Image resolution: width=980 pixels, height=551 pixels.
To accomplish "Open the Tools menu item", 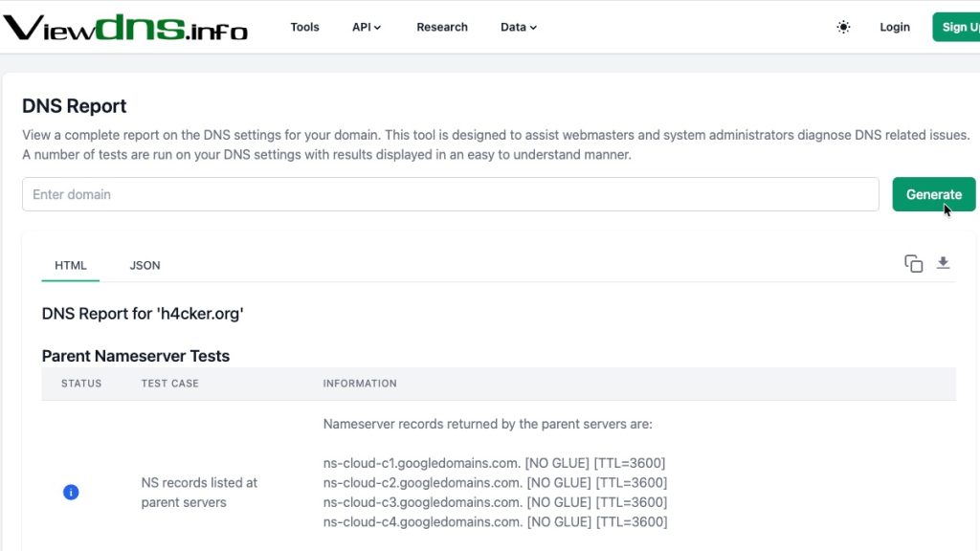I will click(x=304, y=27).
